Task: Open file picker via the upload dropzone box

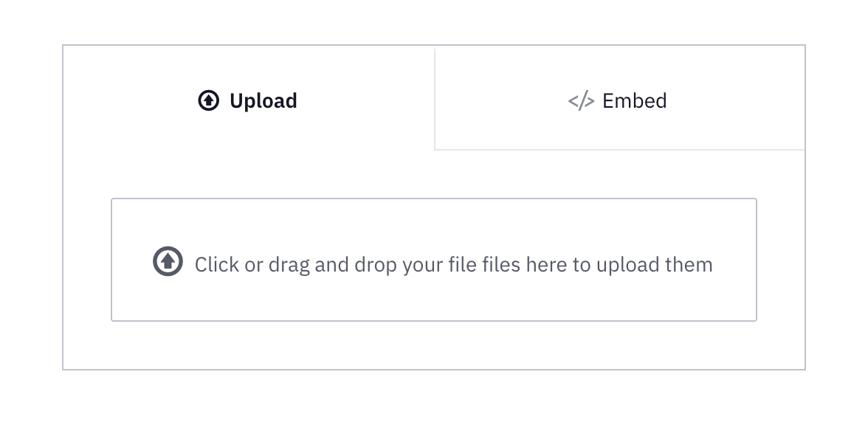Action: point(434,260)
